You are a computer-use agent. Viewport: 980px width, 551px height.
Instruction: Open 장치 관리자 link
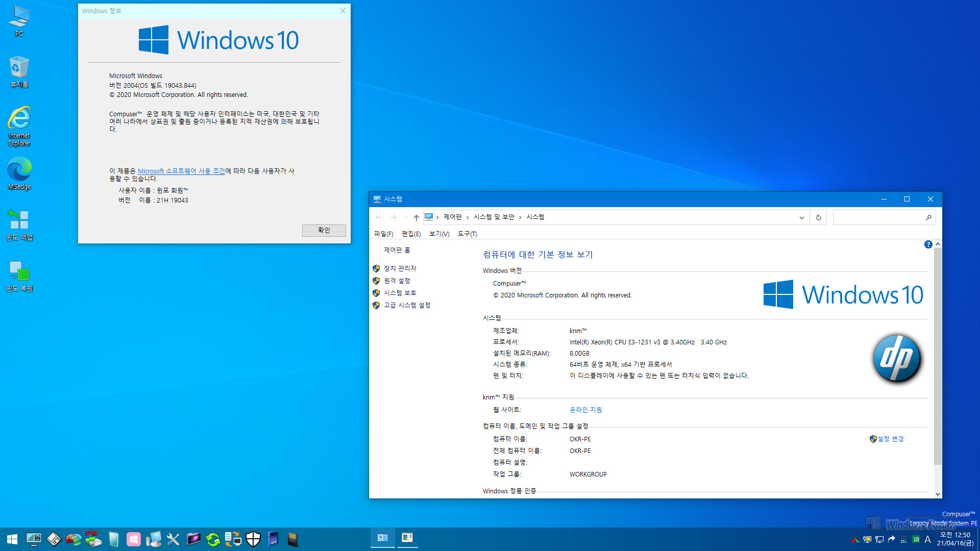400,268
